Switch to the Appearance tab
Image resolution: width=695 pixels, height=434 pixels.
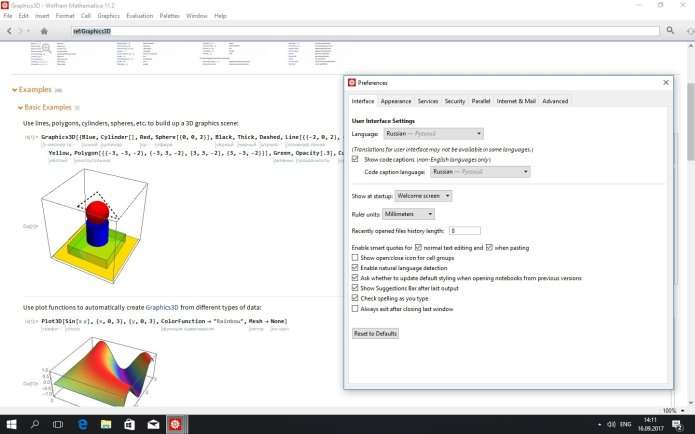(396, 101)
